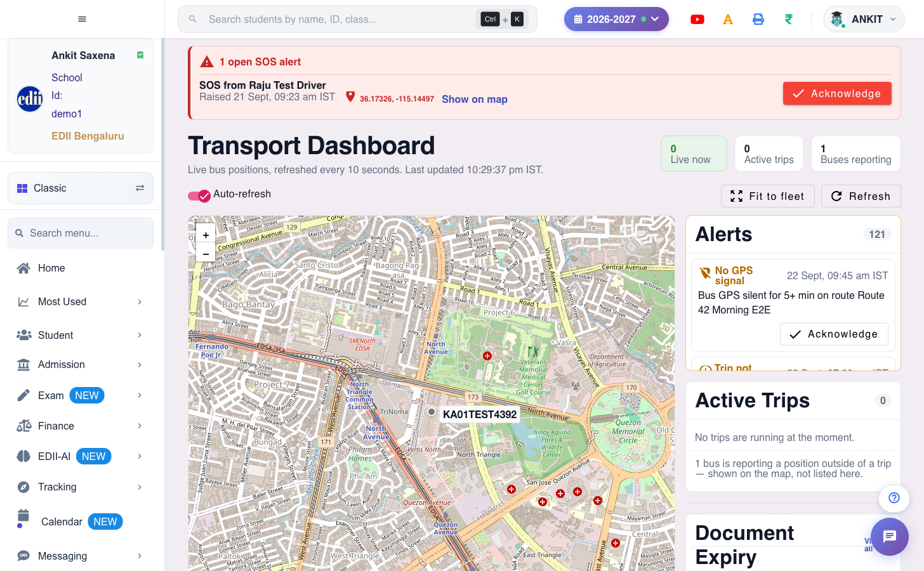This screenshot has height=571, width=924.
Task: Click the Tracking compass icon
Action: click(23, 487)
